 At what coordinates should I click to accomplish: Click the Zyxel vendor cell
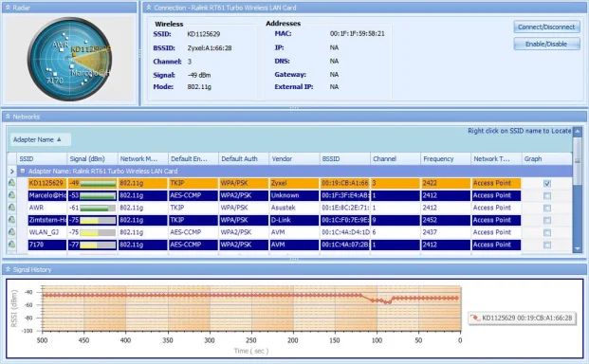click(294, 183)
